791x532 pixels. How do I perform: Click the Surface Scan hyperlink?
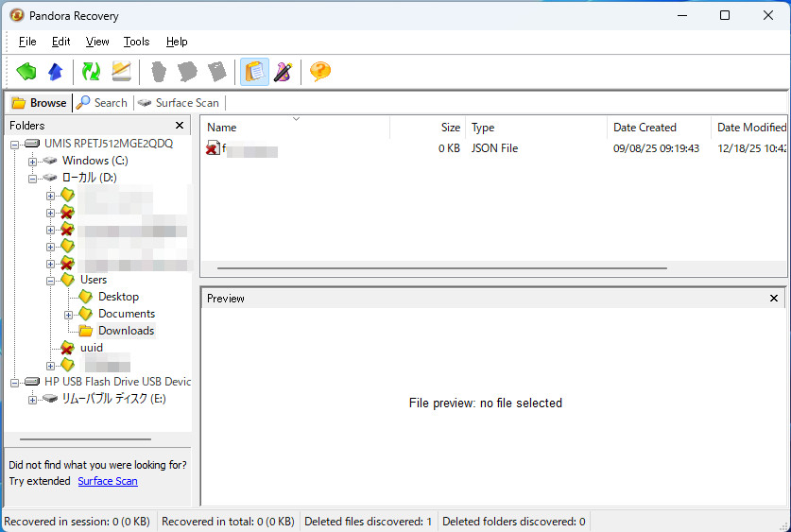pos(108,481)
